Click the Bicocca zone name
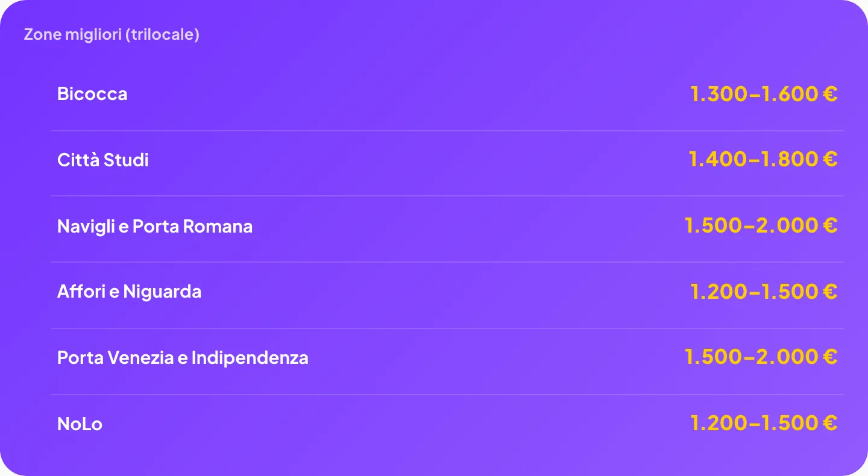This screenshot has height=476, width=868. pyautogui.click(x=92, y=94)
